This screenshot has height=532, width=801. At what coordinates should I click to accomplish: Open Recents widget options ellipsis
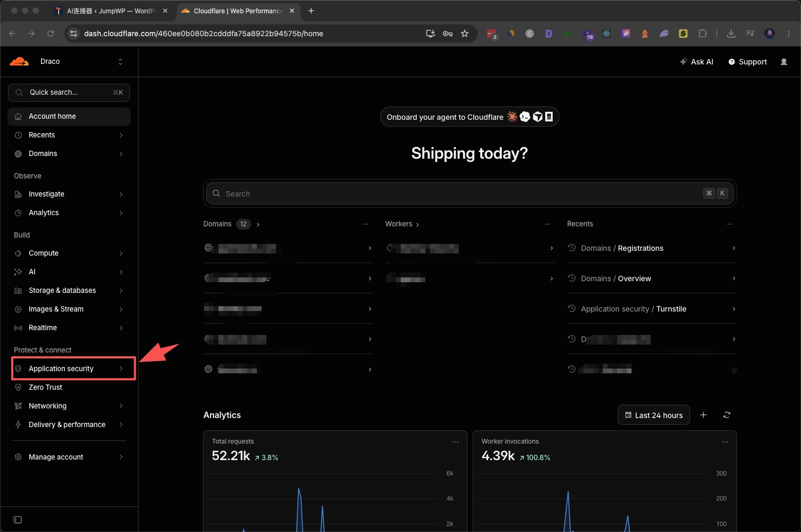pos(730,224)
